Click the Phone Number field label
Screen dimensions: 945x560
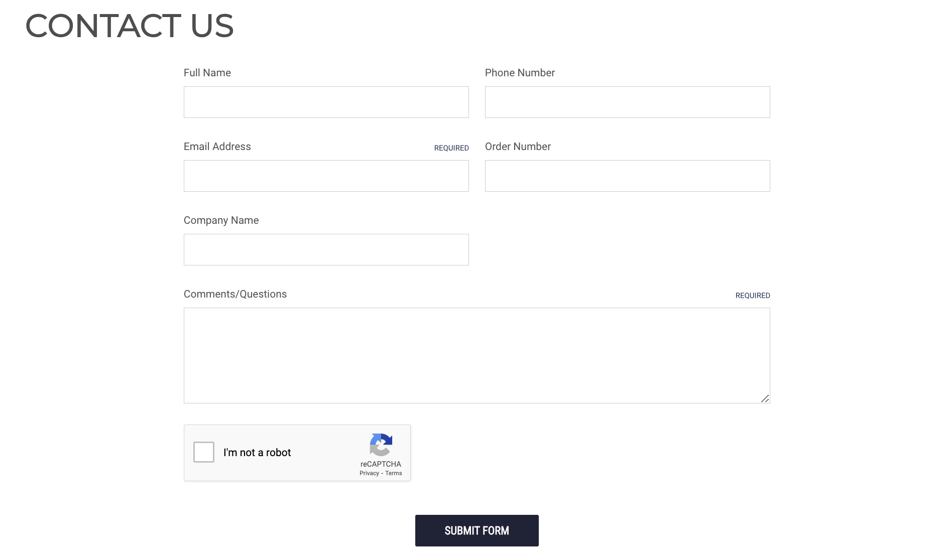pos(520,73)
